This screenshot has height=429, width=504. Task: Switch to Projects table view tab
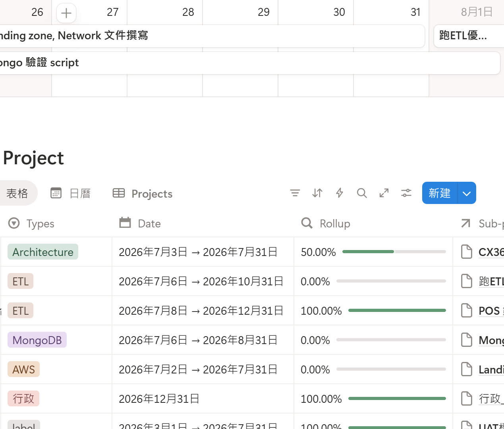[x=143, y=193]
